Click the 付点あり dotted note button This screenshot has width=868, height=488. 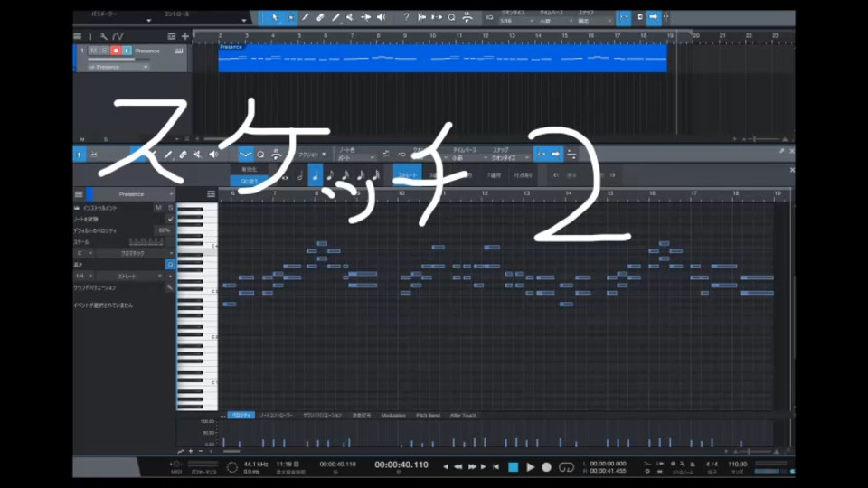(524, 175)
